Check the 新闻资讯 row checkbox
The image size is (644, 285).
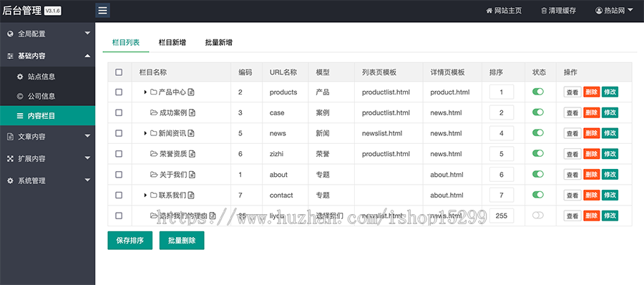click(x=119, y=133)
